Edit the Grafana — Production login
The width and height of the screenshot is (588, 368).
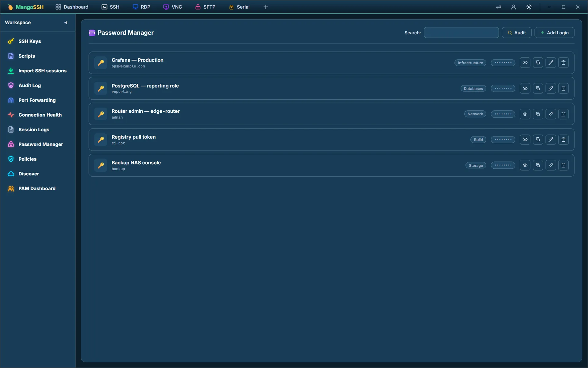tap(551, 63)
